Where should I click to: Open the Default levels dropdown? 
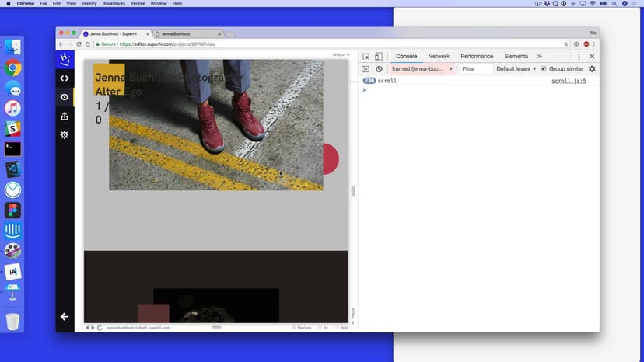(515, 69)
